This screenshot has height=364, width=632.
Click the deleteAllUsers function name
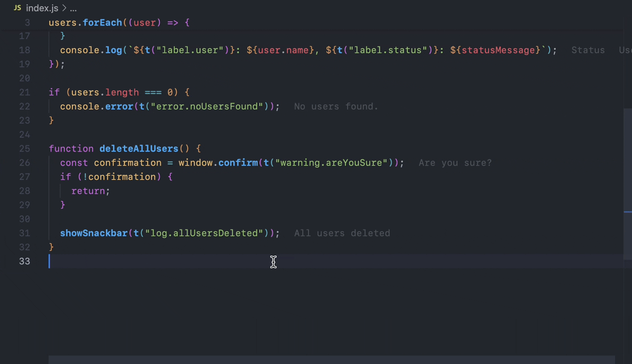click(x=139, y=149)
